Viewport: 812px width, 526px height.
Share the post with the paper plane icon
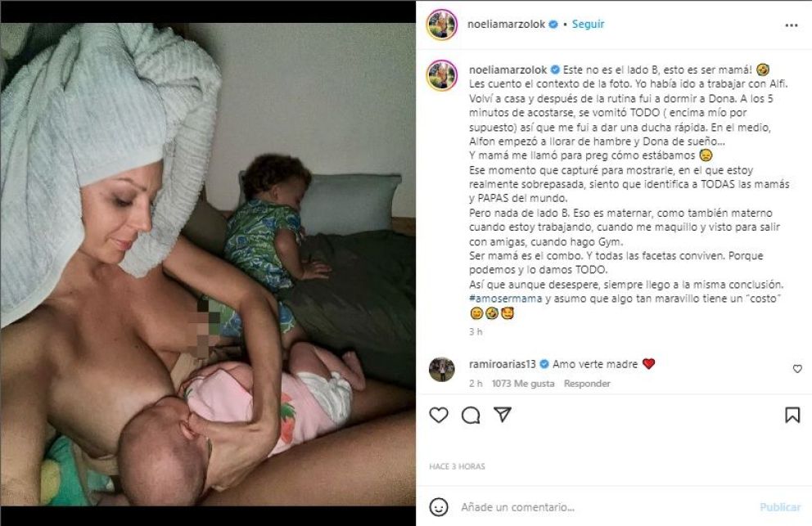(503, 415)
